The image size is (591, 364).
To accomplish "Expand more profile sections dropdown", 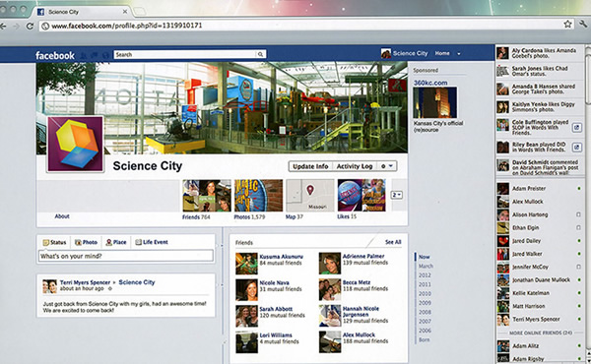I will click(396, 195).
